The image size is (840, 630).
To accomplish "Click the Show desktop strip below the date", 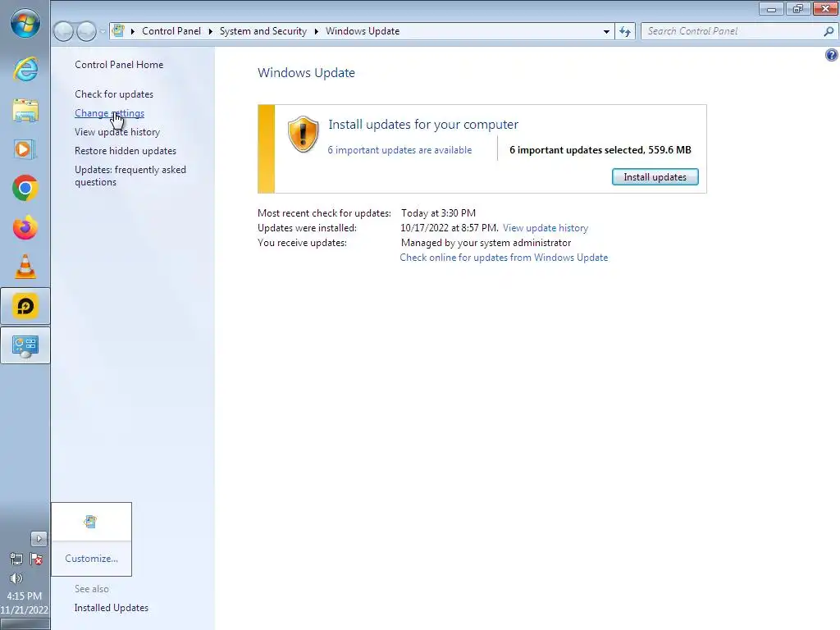I will click(25, 624).
